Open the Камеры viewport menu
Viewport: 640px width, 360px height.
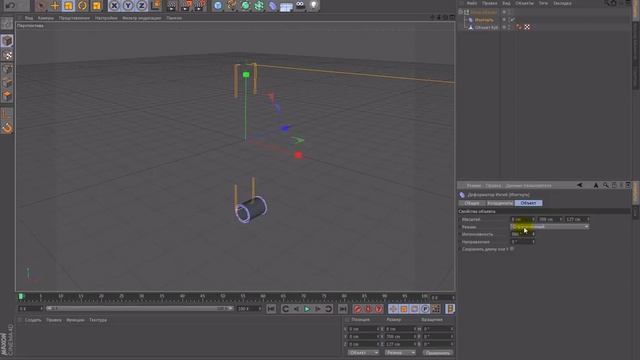click(46, 18)
